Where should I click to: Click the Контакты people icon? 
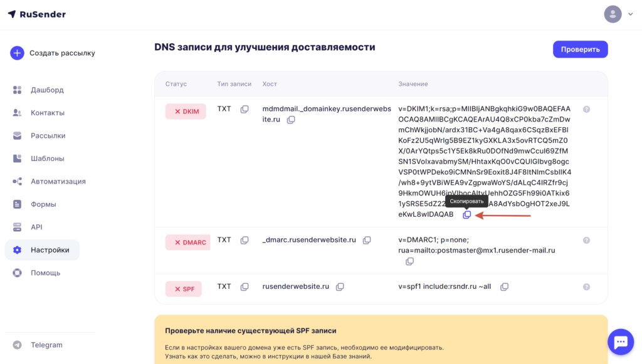click(17, 113)
